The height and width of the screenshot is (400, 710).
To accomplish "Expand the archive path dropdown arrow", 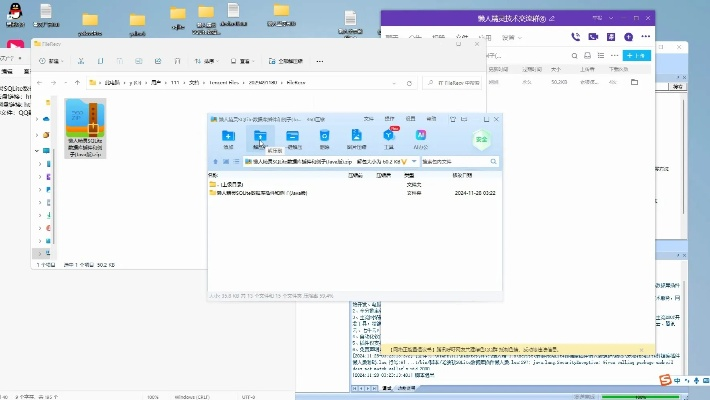I will click(414, 161).
